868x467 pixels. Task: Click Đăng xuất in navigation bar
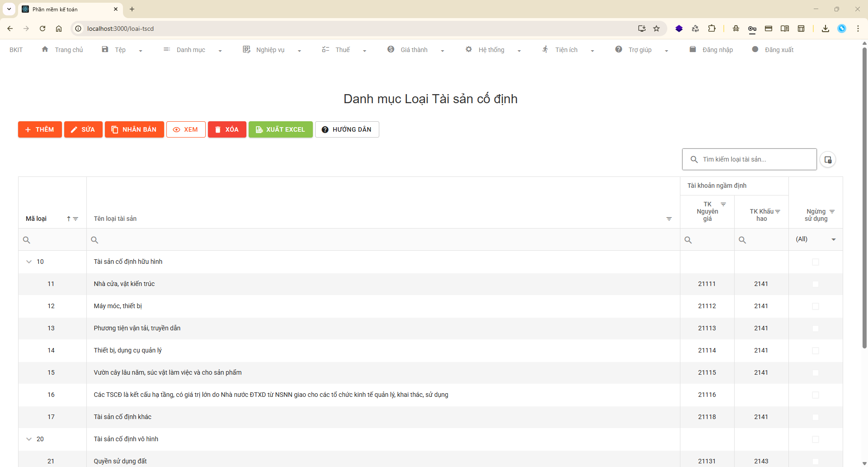point(773,50)
